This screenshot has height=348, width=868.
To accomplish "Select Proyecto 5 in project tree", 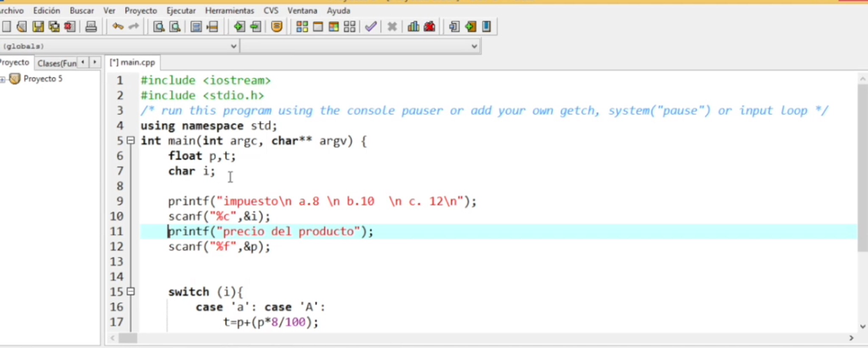I will (x=43, y=79).
